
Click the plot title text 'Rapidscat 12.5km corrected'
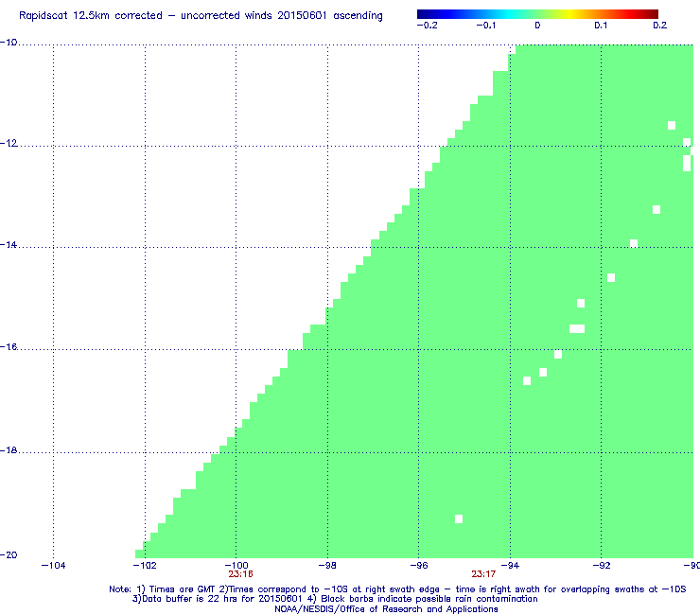pyautogui.click(x=91, y=16)
